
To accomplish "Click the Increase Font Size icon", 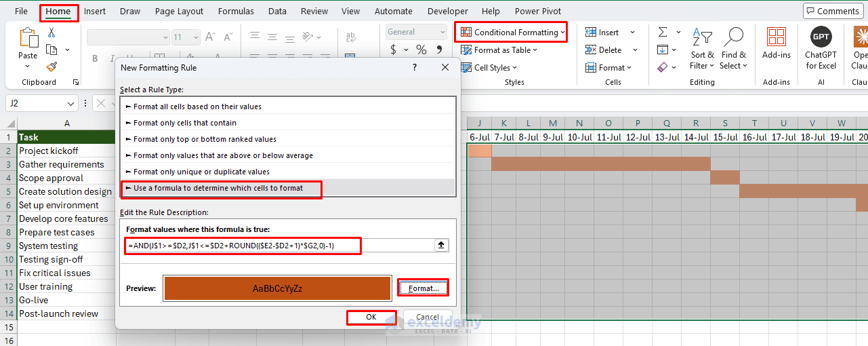I will [x=210, y=37].
